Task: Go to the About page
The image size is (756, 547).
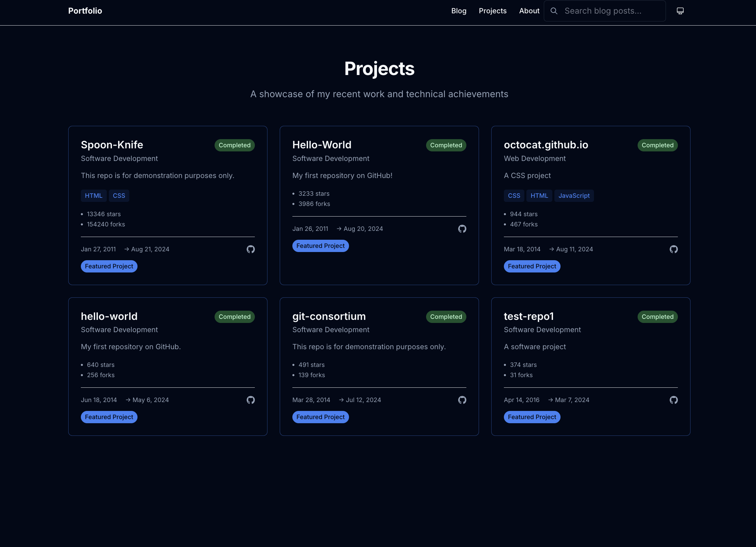Action: tap(529, 11)
